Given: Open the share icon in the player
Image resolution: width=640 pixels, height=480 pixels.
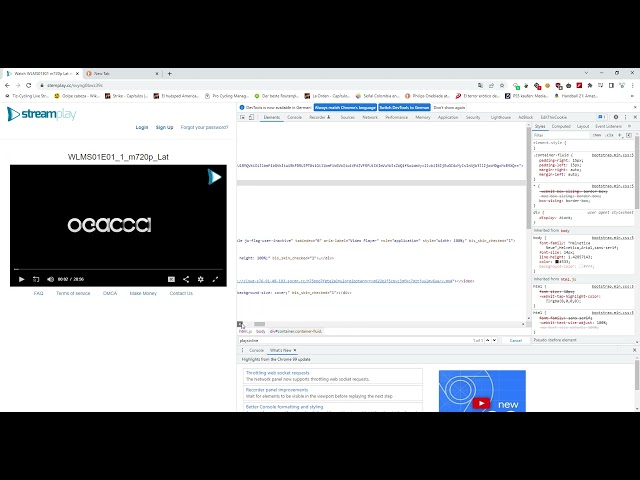Looking at the screenshot, I should [x=186, y=279].
